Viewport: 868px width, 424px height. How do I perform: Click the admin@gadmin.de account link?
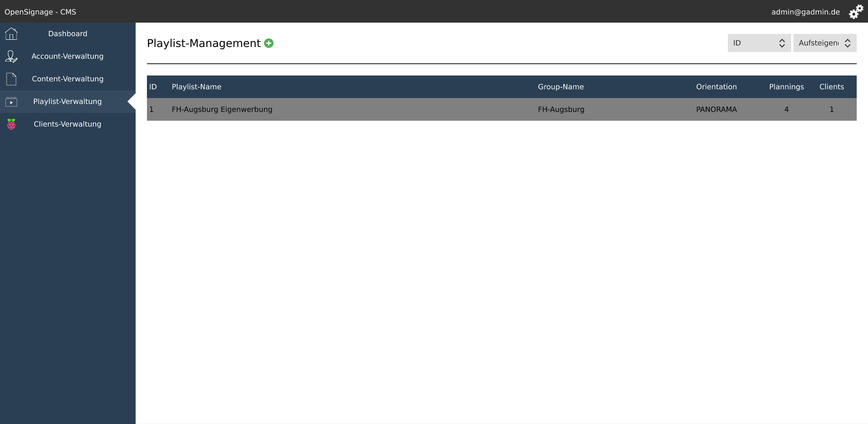pos(806,12)
